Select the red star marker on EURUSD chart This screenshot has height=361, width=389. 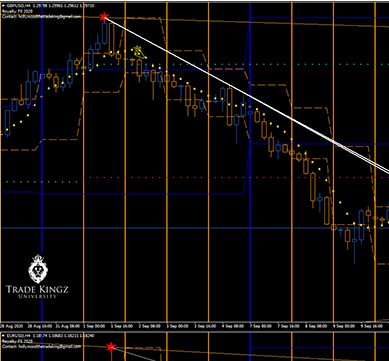point(111,347)
